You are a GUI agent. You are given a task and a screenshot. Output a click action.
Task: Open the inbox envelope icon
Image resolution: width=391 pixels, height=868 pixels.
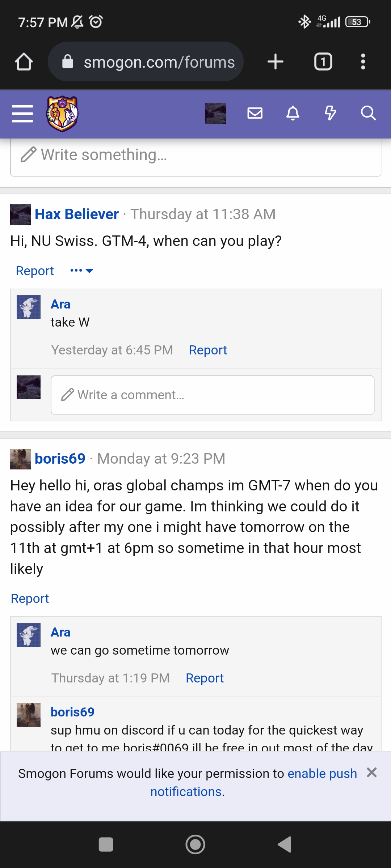click(255, 113)
